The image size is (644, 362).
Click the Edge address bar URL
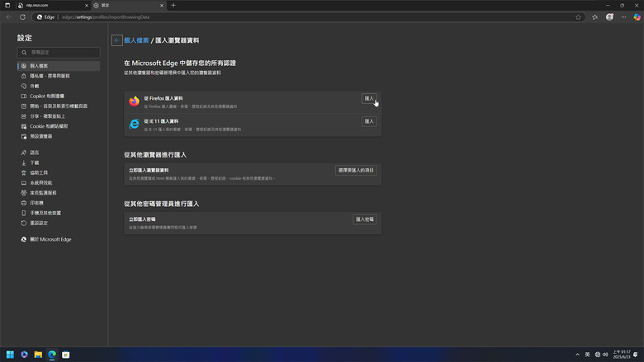(106, 17)
